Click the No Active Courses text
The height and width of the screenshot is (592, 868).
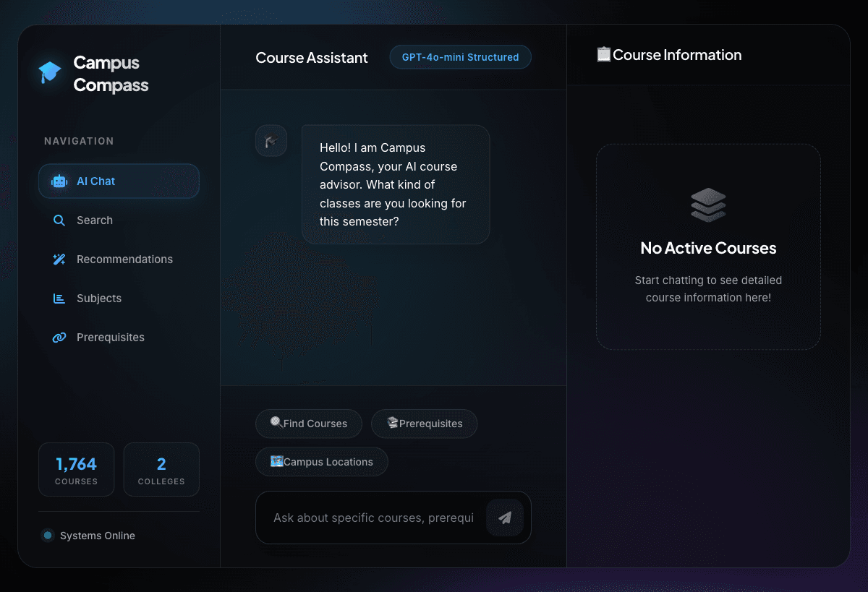tap(708, 248)
